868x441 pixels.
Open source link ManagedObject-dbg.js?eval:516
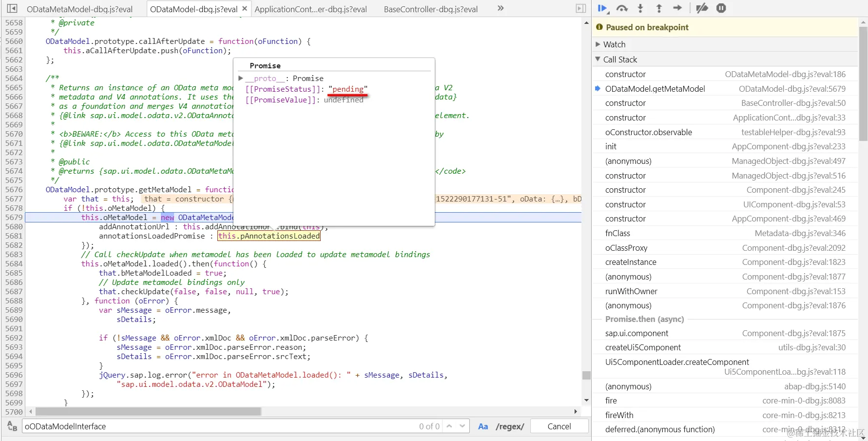(789, 176)
